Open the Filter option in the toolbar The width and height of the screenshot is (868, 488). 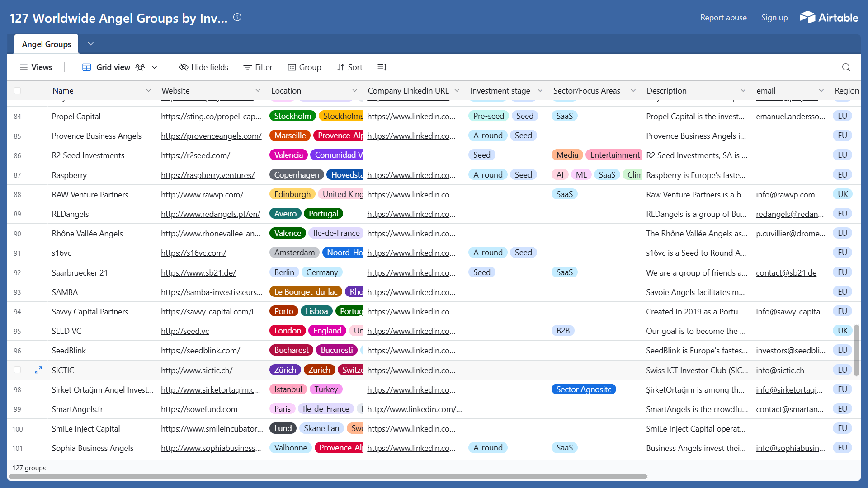point(258,67)
